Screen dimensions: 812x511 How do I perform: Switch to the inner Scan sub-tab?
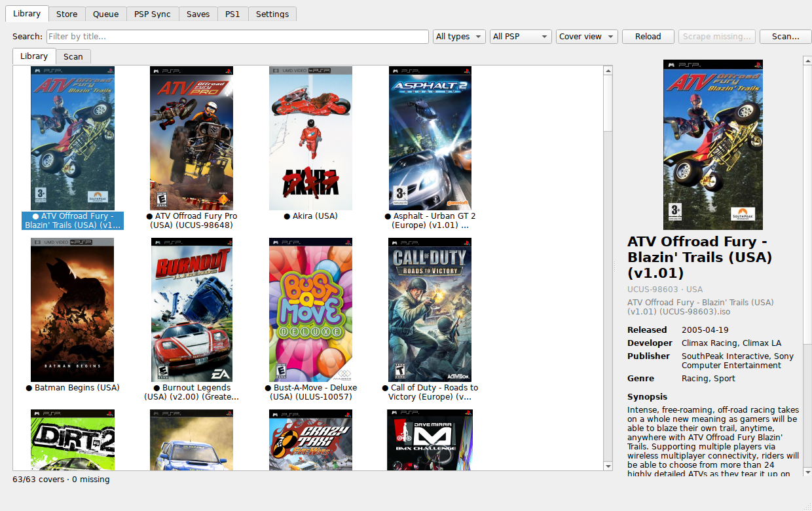(73, 56)
